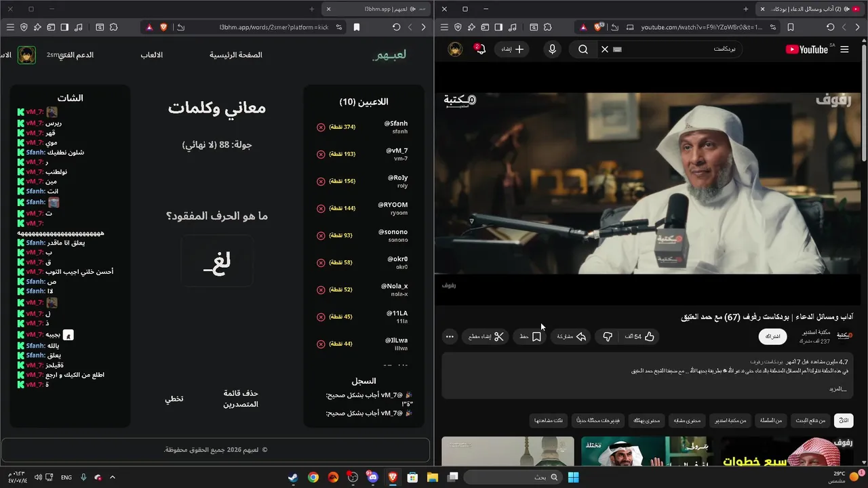Open Steam from the taskbar

293,477
